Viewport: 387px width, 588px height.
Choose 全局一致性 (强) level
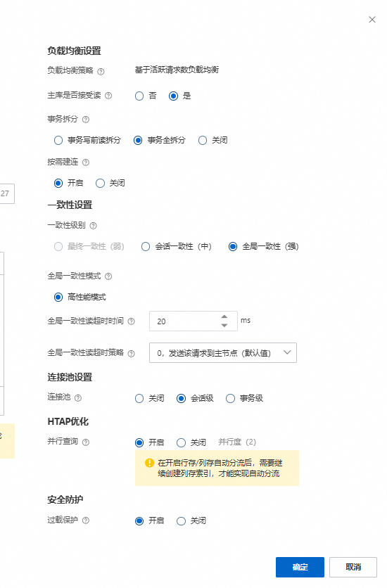(x=233, y=246)
